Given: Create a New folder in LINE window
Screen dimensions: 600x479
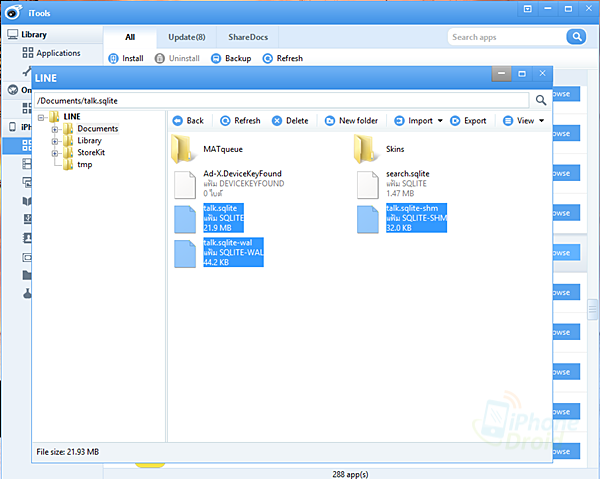Looking at the screenshot, I should (x=351, y=121).
